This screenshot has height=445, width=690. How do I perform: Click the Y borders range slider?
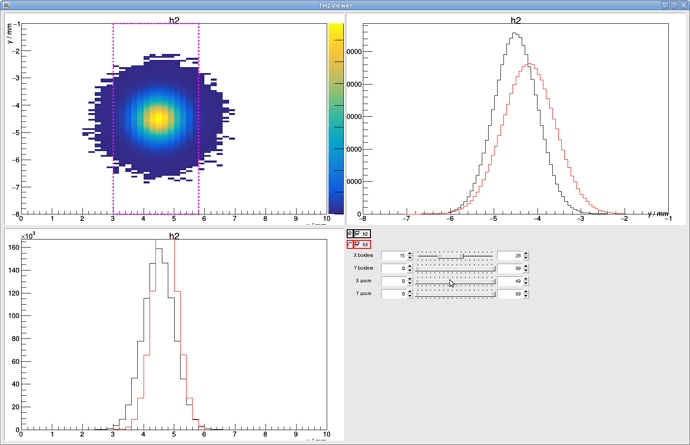(x=455, y=269)
